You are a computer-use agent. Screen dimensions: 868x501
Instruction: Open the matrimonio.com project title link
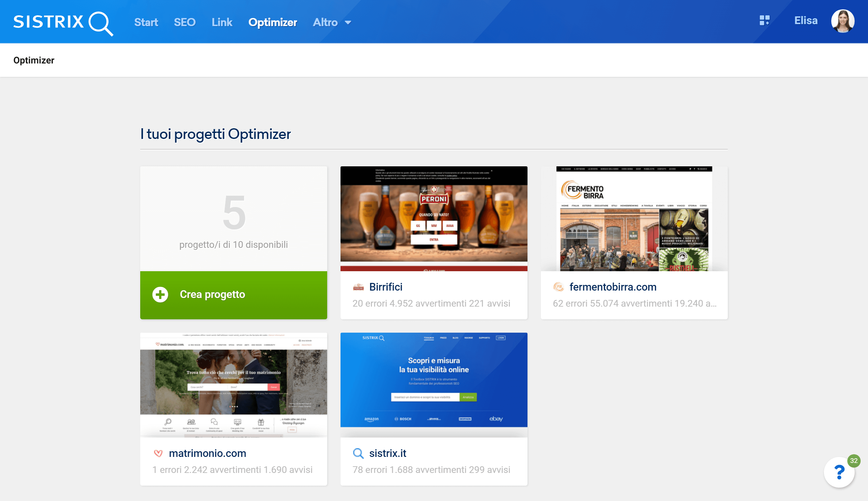click(x=207, y=453)
